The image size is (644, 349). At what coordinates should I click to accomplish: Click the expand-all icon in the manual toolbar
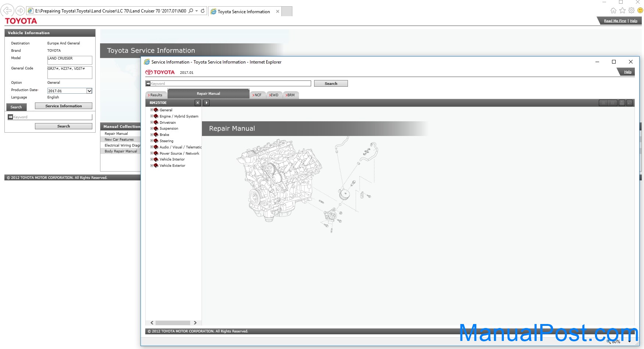click(604, 103)
